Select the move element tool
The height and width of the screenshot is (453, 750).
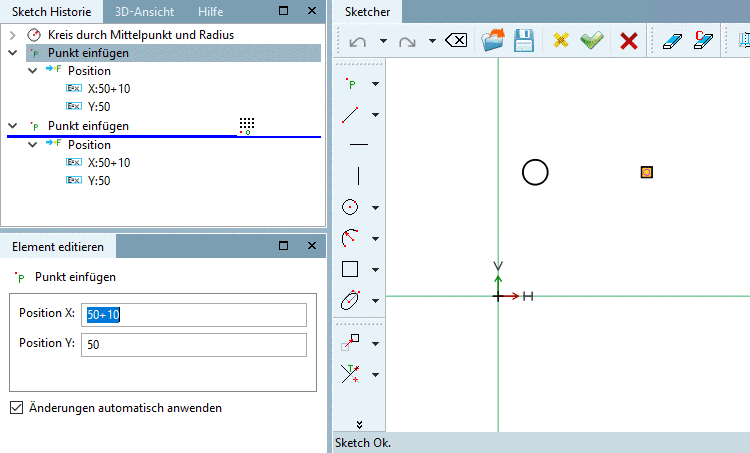(350, 343)
